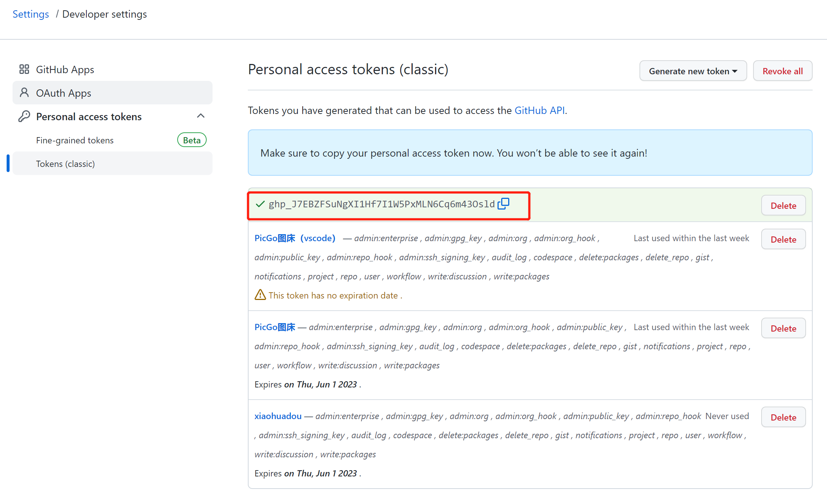
Task: Open the GitHub API link
Action: (x=539, y=110)
